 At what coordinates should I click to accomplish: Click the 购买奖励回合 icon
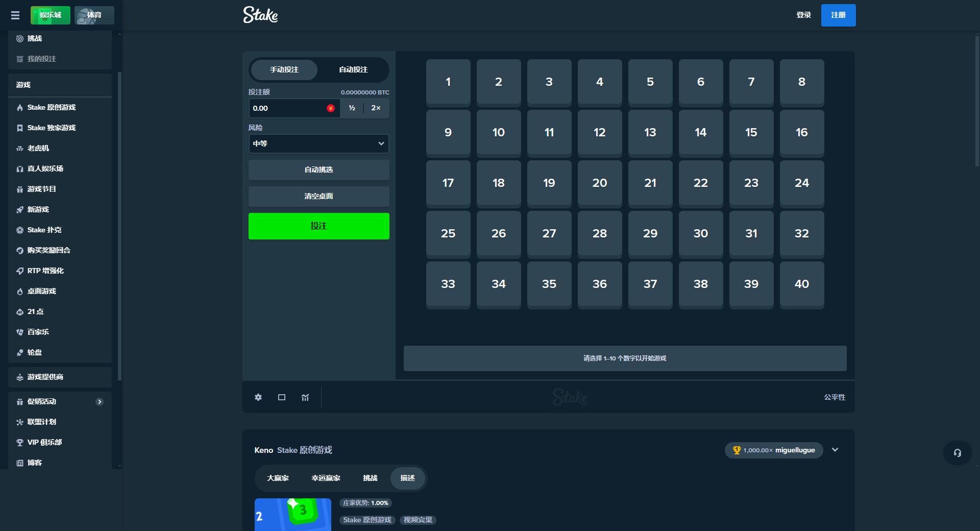[x=20, y=250]
